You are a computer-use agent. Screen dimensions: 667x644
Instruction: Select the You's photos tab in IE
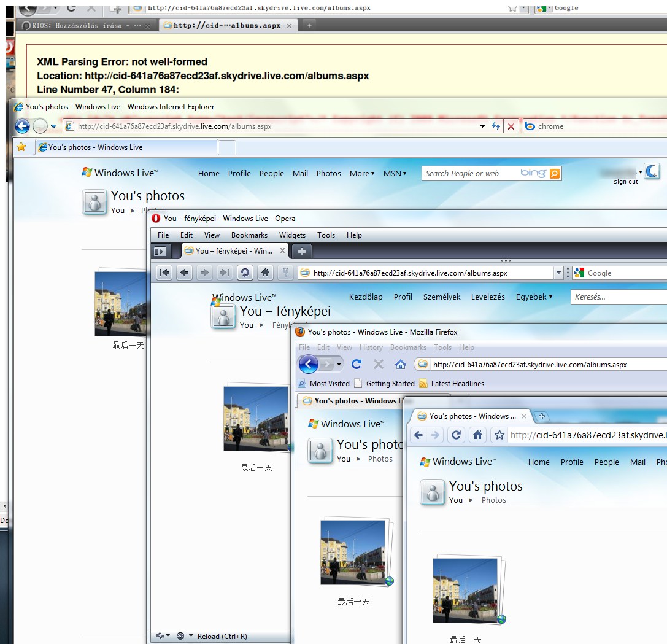(x=127, y=147)
